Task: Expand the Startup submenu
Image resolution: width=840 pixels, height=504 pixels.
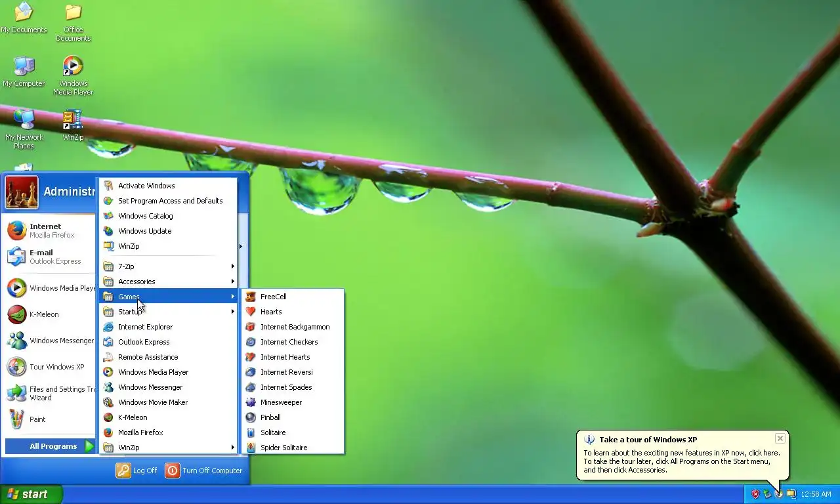Action: click(168, 312)
